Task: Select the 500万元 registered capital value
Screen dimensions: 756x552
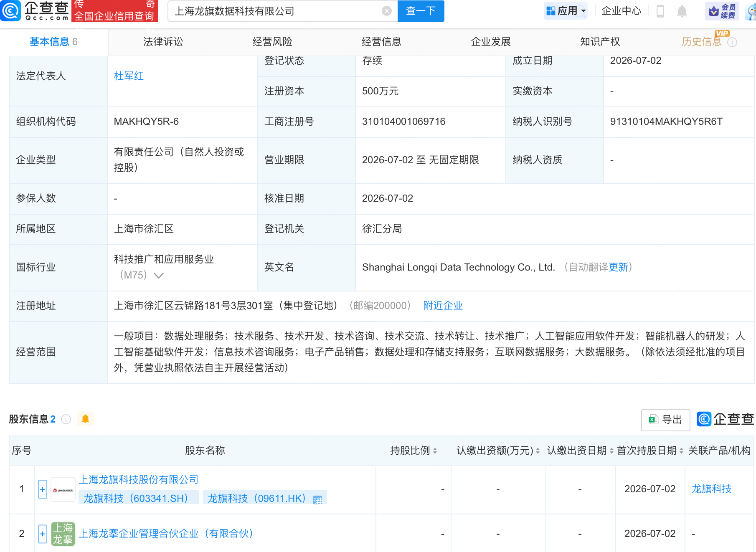Action: [381, 91]
